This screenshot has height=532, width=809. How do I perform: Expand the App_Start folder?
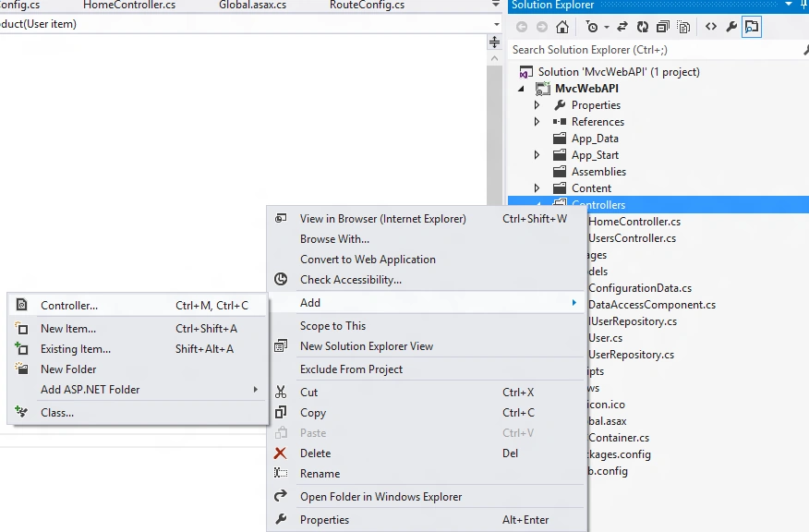click(537, 155)
